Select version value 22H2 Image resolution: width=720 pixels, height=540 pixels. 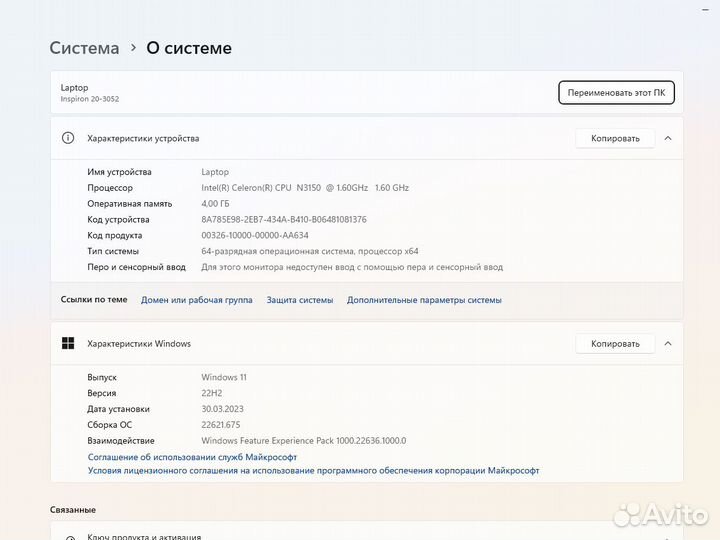[x=212, y=393]
